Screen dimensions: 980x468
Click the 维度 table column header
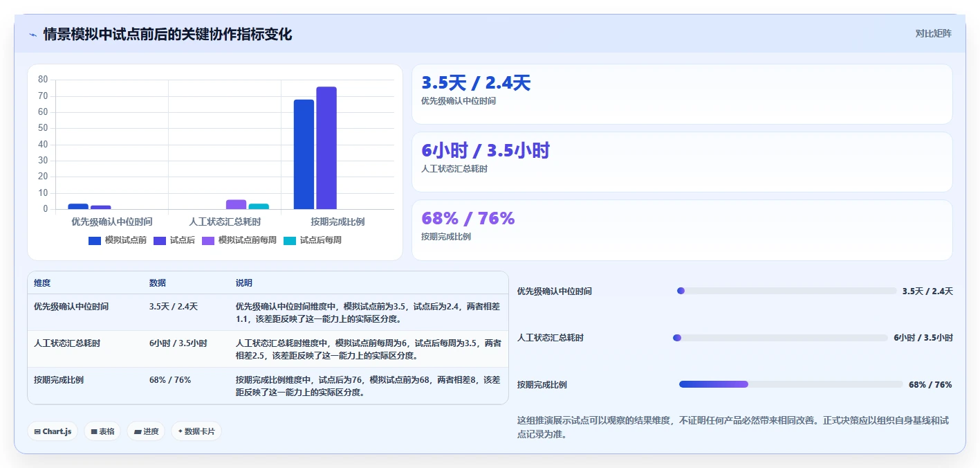(x=42, y=283)
